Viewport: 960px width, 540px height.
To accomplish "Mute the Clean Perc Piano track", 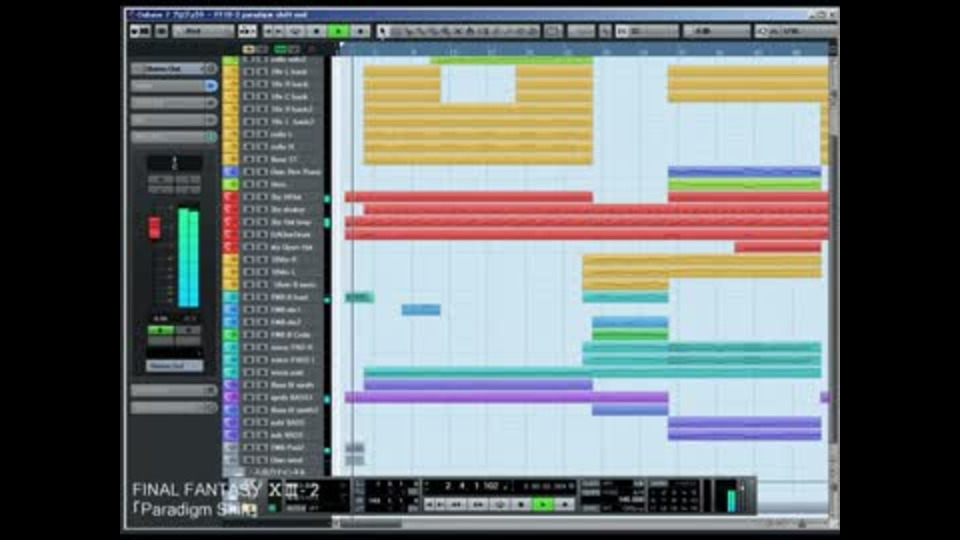I will coord(249,172).
